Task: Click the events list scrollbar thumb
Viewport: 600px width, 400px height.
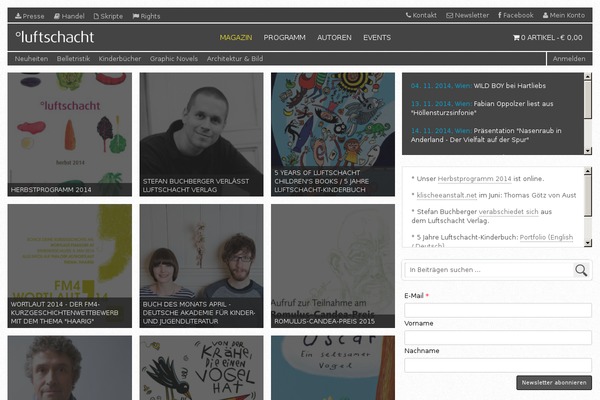Action: point(588,99)
